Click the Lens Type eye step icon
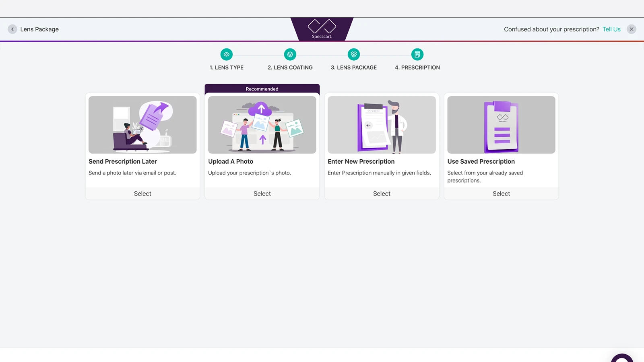644x362 pixels. coord(227,54)
